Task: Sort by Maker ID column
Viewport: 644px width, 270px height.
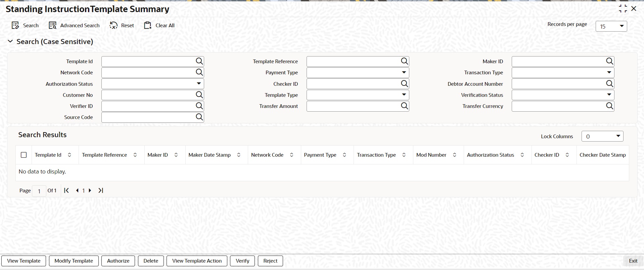Action: coord(176,155)
